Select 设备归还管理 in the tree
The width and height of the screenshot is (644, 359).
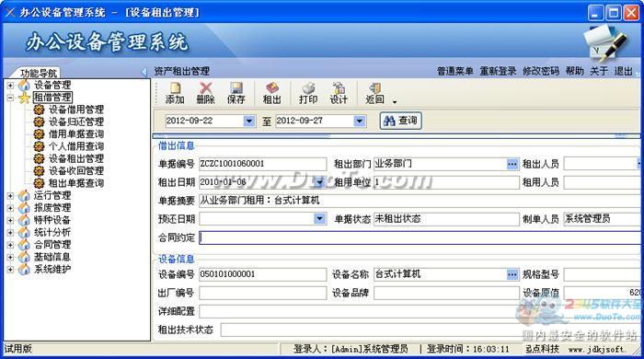coord(76,122)
